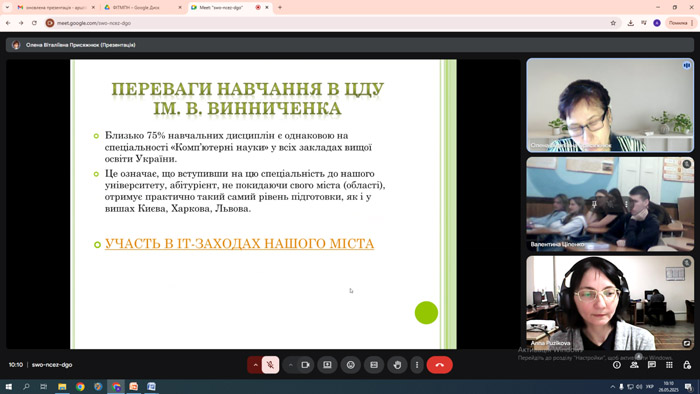This screenshot has height=394, width=700.
Task: Open the in-call chat panel
Action: [652, 365]
